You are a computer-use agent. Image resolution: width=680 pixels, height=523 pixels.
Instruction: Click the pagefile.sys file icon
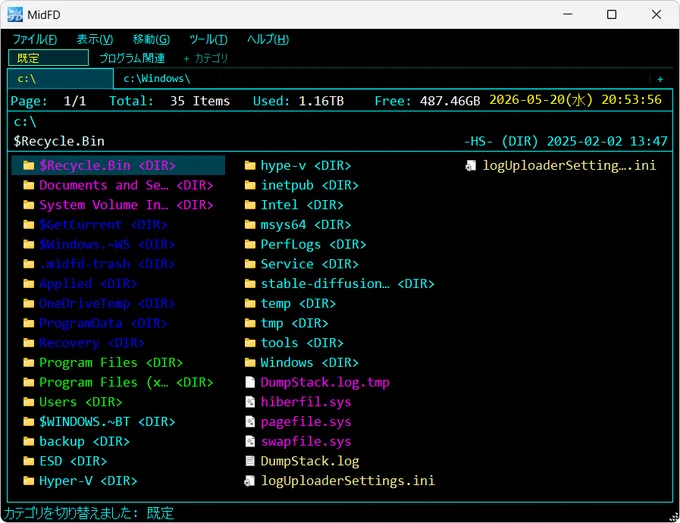[250, 422]
